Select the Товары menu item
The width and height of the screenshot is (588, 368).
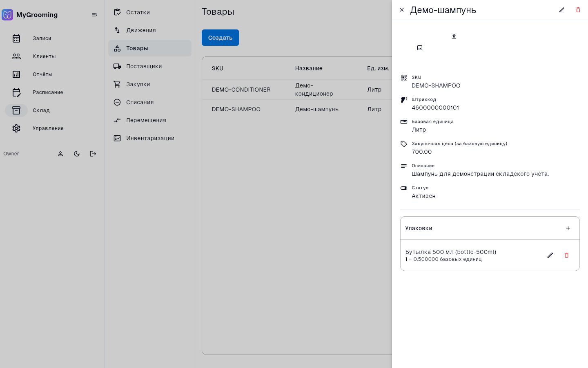(x=150, y=48)
